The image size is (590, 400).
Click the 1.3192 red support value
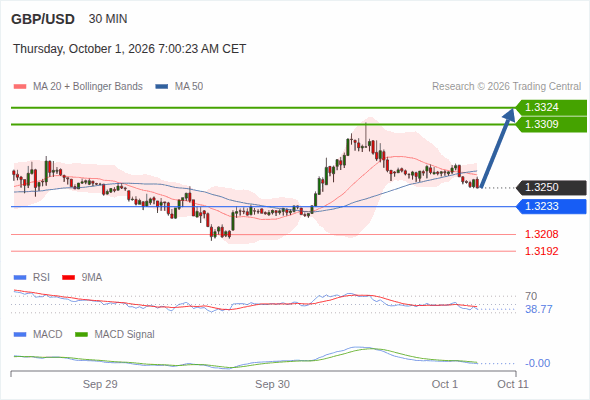point(541,251)
